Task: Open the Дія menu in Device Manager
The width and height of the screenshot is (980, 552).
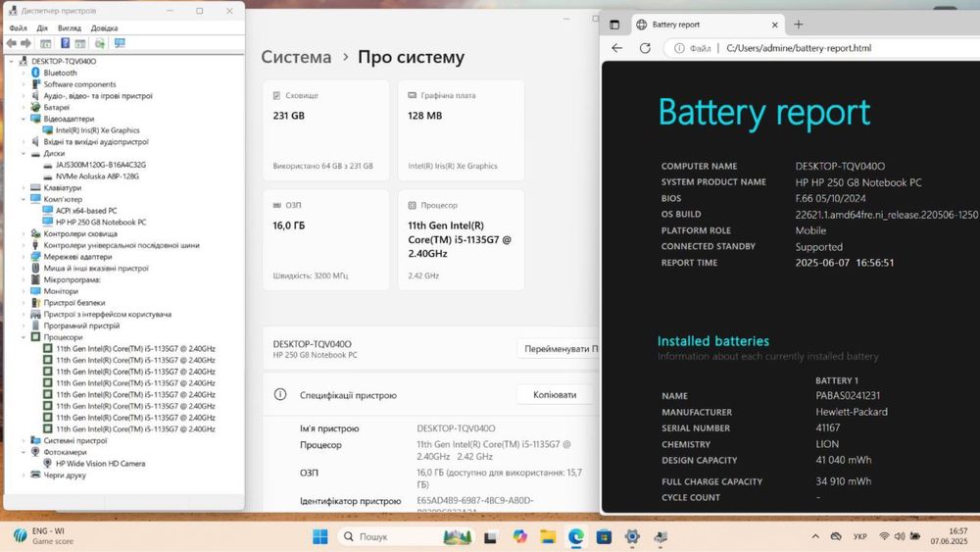Action: pyautogui.click(x=42, y=28)
